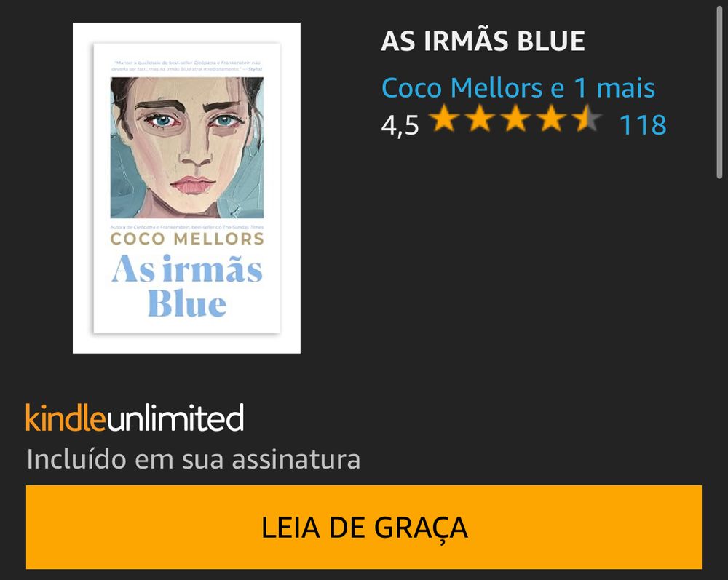
Task: Click the fourth gold rating star
Action: coord(551,119)
